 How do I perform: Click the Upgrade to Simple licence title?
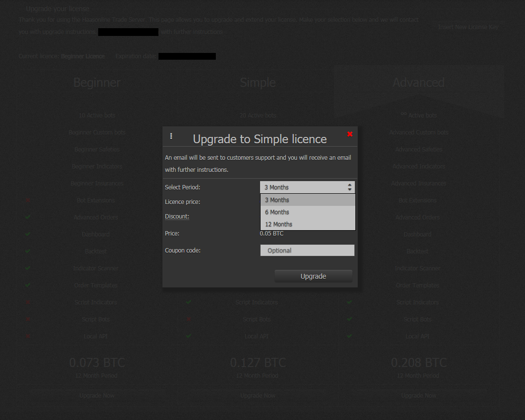[x=260, y=139]
